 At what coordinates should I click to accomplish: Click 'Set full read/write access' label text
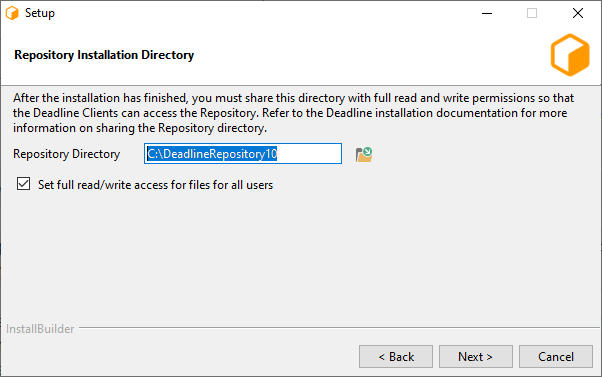point(155,185)
